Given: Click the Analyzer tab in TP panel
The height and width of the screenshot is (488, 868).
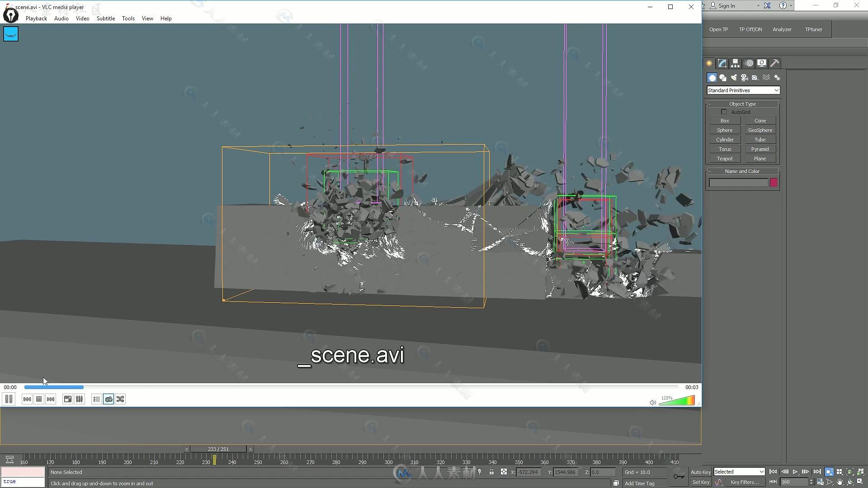Looking at the screenshot, I should [x=783, y=29].
